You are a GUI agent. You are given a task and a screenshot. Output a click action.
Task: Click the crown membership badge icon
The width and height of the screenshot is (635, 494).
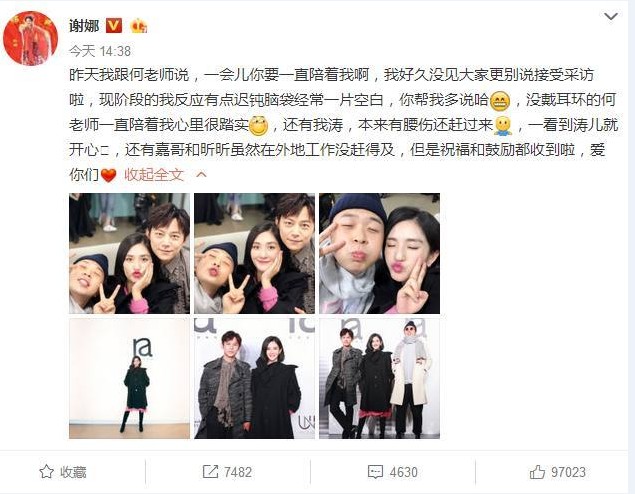pos(139,26)
